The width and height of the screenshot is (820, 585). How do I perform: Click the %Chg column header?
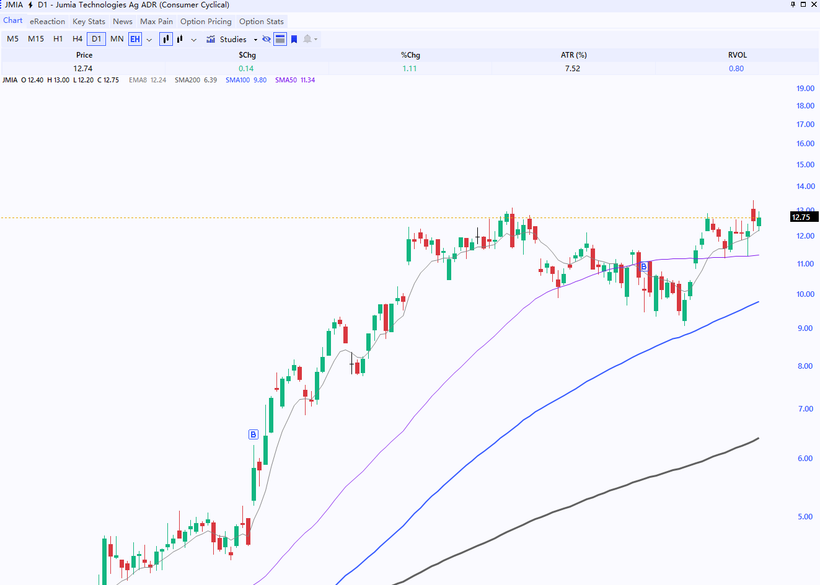click(411, 55)
